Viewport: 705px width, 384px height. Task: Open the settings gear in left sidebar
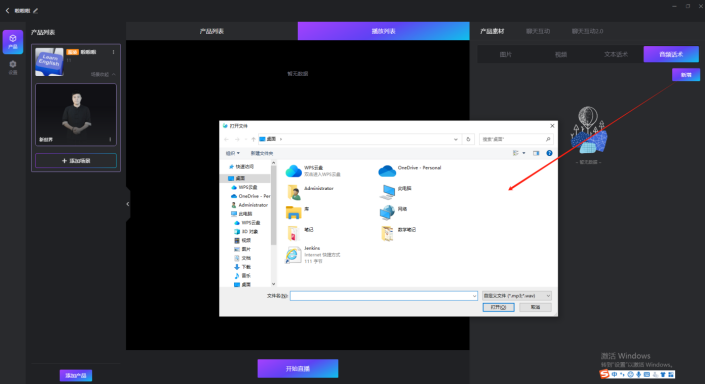[13, 67]
